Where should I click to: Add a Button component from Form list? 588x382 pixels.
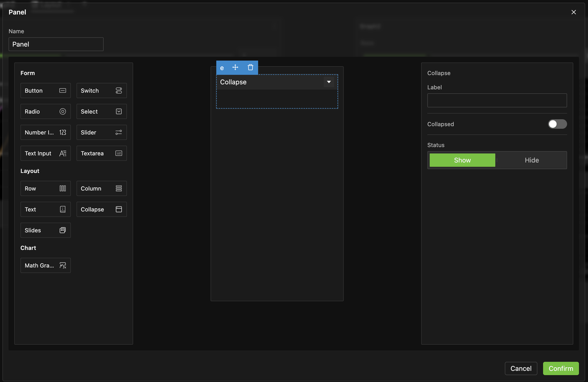point(45,91)
